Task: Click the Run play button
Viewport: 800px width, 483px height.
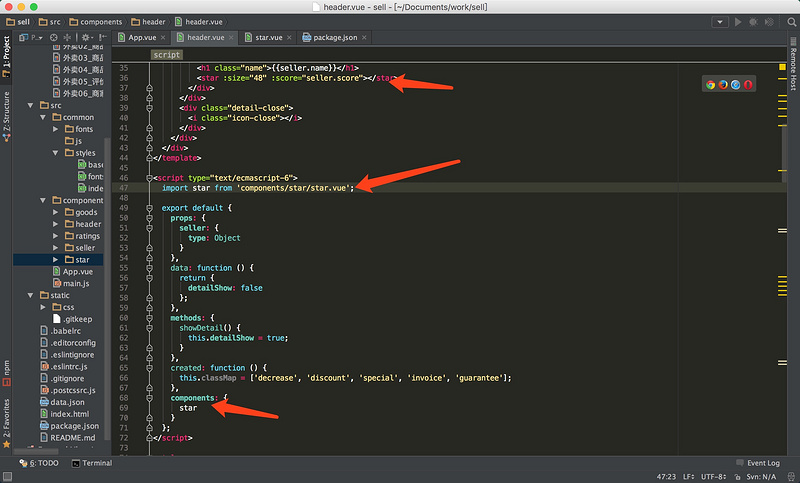Action: click(x=738, y=22)
